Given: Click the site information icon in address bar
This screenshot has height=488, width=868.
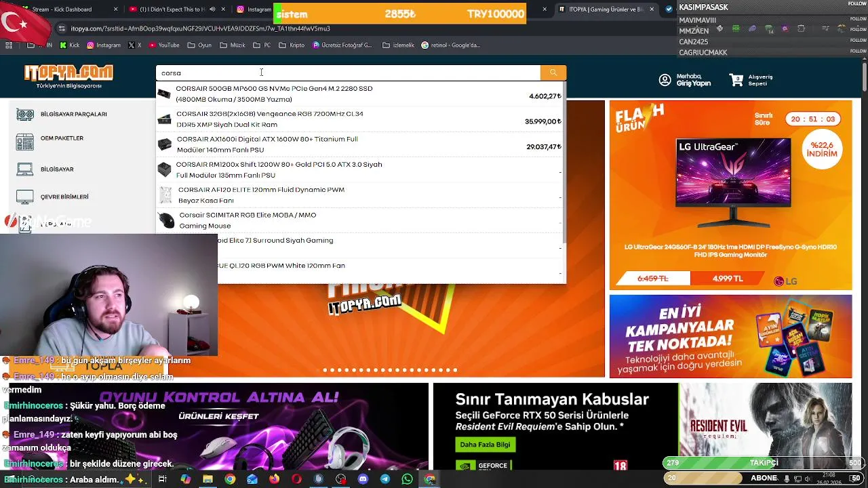Looking at the screenshot, I should click(62, 28).
